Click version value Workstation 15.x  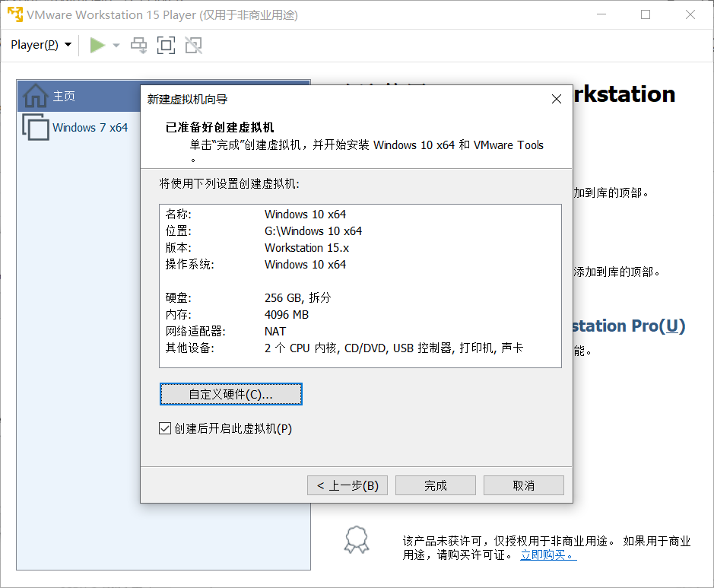(307, 248)
